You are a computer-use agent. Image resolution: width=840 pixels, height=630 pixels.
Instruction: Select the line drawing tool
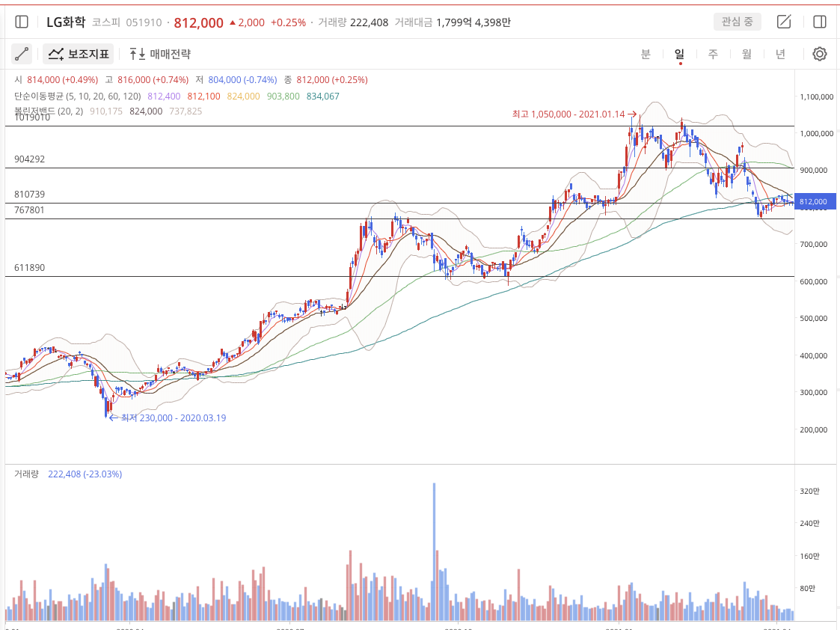(x=22, y=54)
